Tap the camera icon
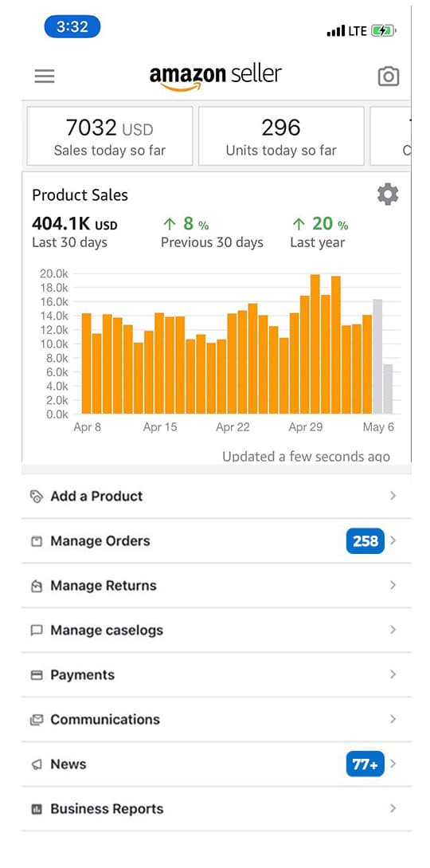 click(388, 77)
